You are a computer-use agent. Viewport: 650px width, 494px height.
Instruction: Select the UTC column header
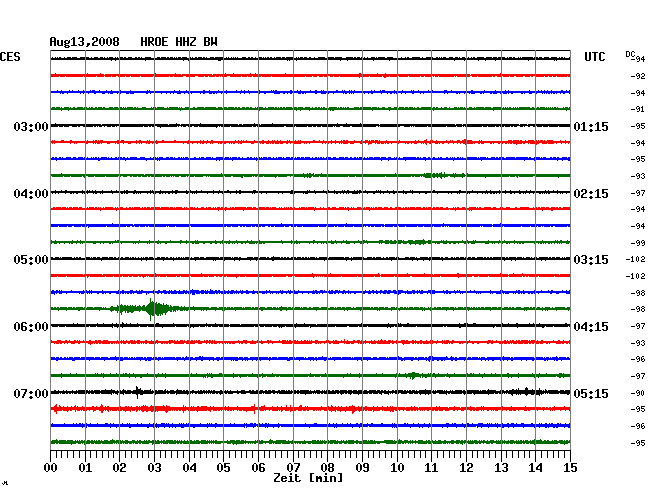594,57
